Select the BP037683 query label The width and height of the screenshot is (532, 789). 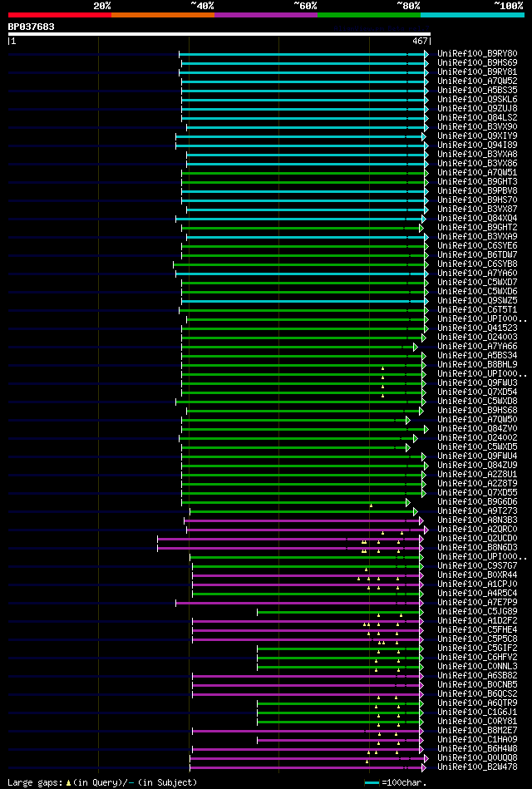(x=32, y=27)
